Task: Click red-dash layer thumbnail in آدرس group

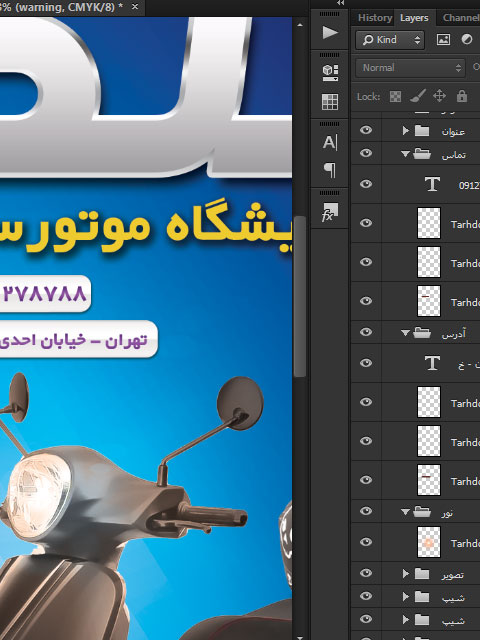Action: click(x=429, y=480)
